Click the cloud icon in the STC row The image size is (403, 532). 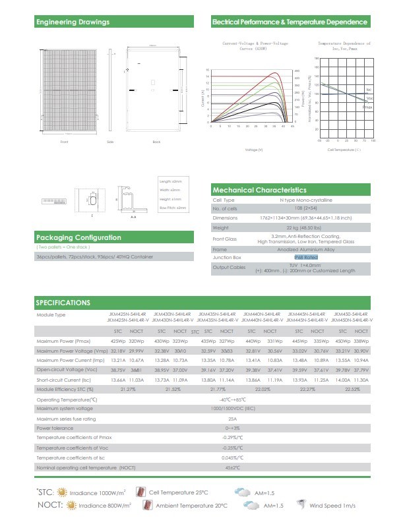pyautogui.click(x=242, y=492)
